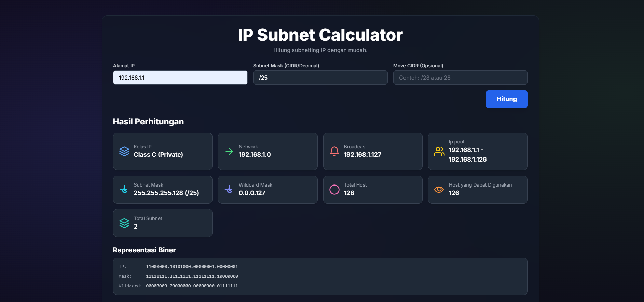This screenshot has width=644, height=302.
Task: Click the Host yang Dapat Digunakan label
Action: click(x=480, y=185)
